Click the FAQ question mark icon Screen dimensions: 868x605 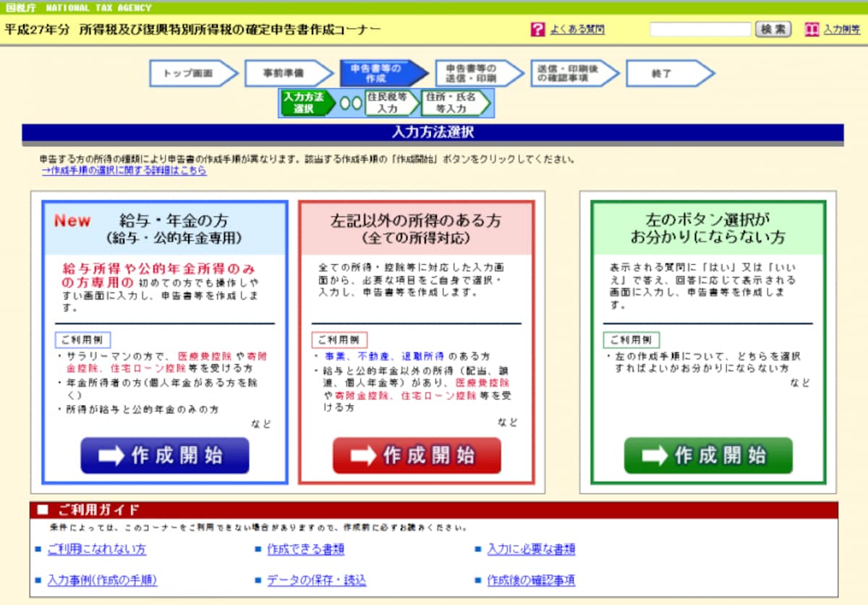[537, 30]
